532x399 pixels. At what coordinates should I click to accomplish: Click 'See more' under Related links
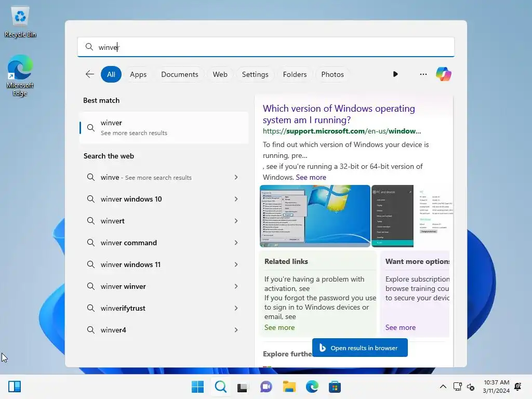click(280, 327)
